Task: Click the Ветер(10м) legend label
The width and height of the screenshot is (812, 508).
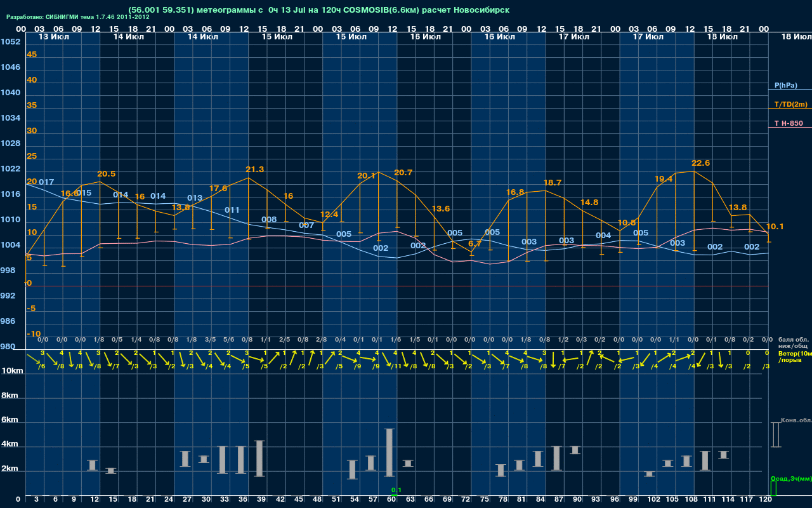Action: coord(795,352)
